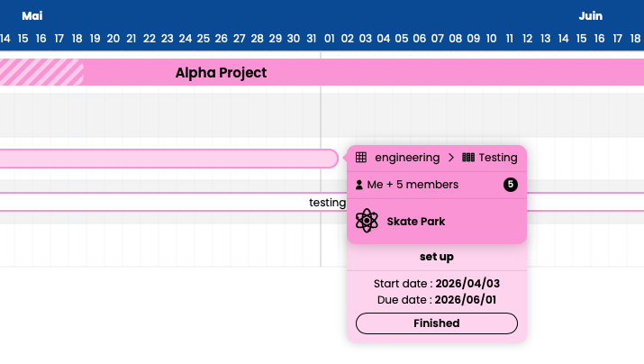Click the Finished status button
This screenshot has width=644, height=364.
(437, 323)
